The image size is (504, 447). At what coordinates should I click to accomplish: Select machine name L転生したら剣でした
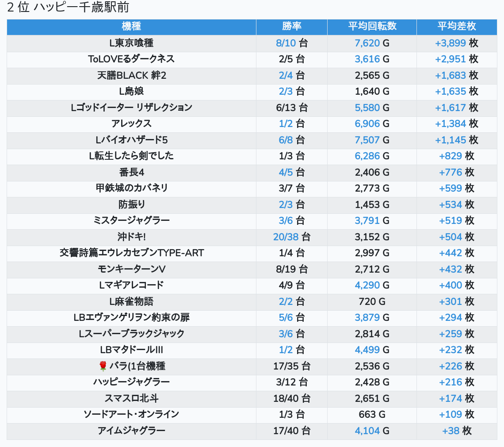(131, 156)
